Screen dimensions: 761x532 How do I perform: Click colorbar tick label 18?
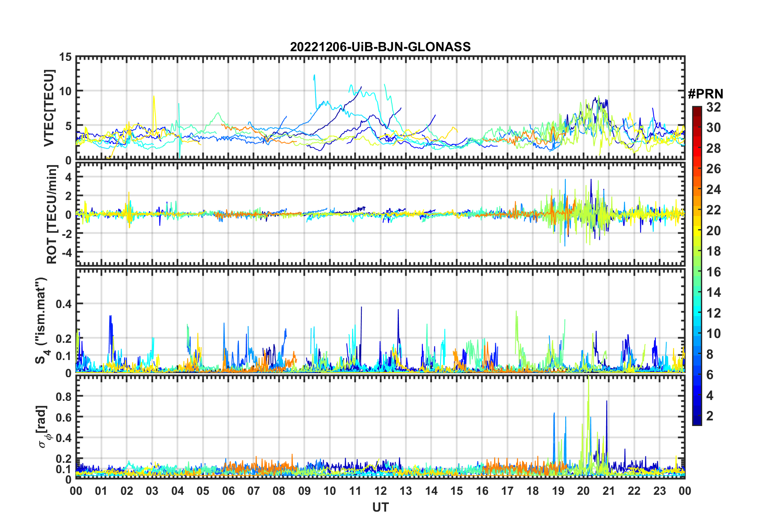713,251
